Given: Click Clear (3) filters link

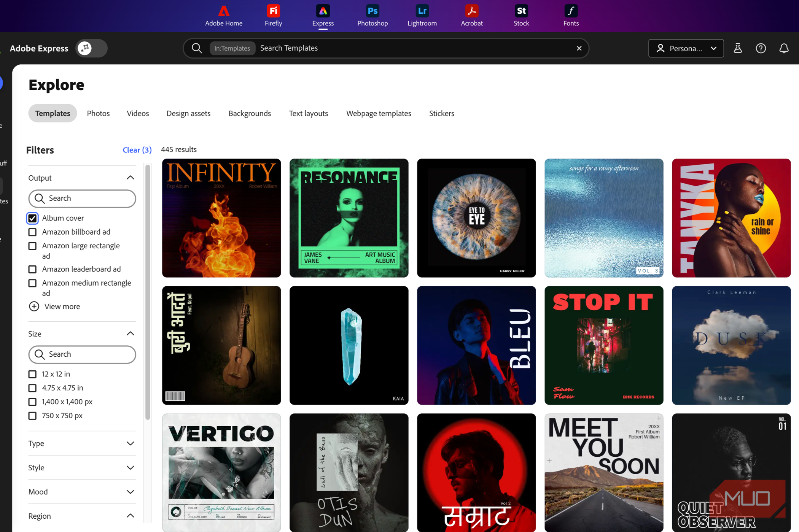Looking at the screenshot, I should click(x=137, y=150).
